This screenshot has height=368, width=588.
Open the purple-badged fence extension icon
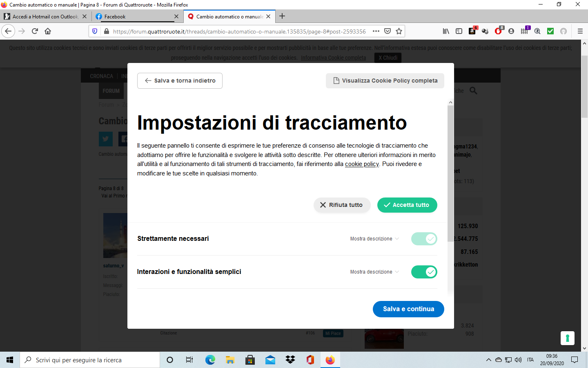[x=525, y=31]
